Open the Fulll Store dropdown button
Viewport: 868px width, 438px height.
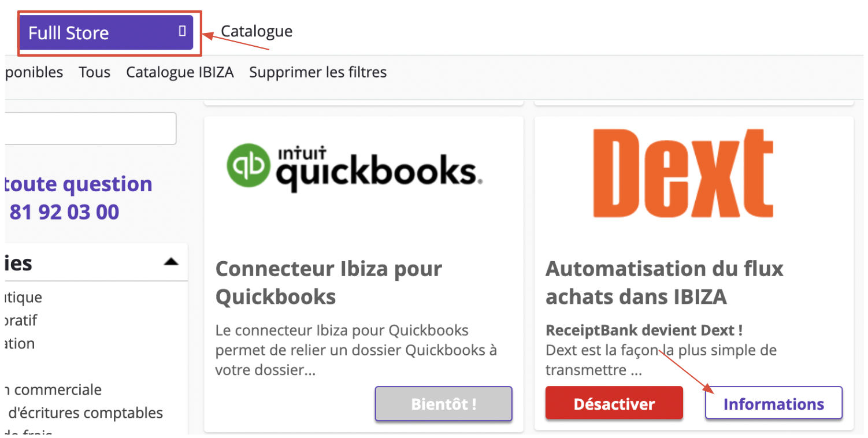106,32
